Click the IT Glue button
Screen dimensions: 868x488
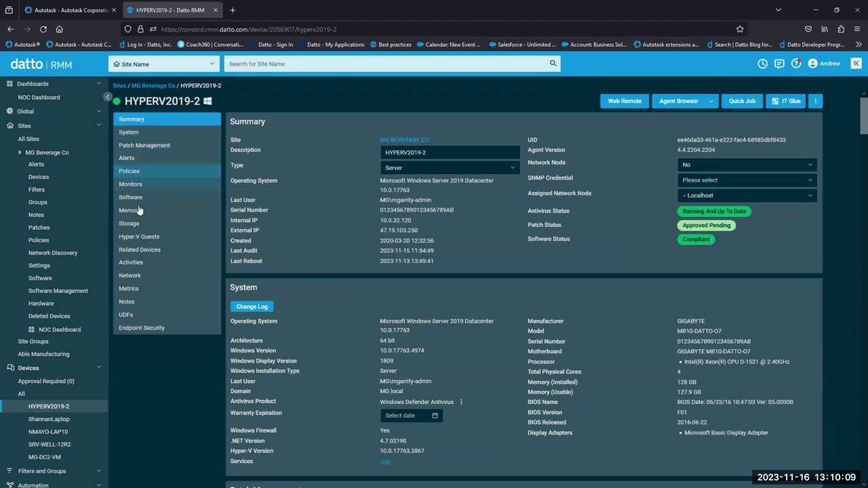click(x=787, y=101)
